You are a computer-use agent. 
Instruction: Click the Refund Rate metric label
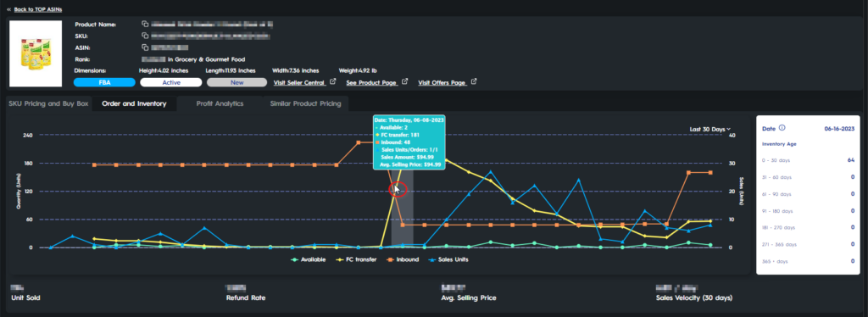[x=246, y=298]
